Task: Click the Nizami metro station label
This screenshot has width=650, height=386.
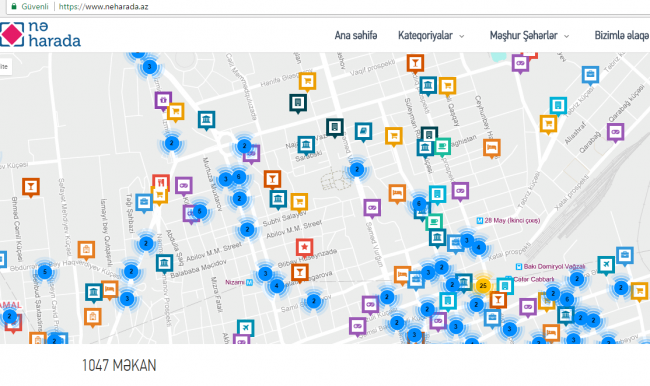Action: 239,282
